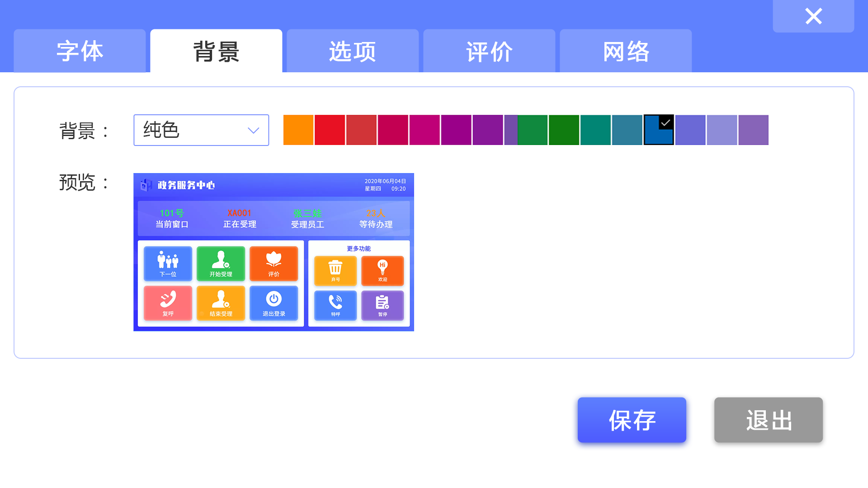Pick the violet swatch left of green
Screen dimensions: 868x488
(488, 130)
